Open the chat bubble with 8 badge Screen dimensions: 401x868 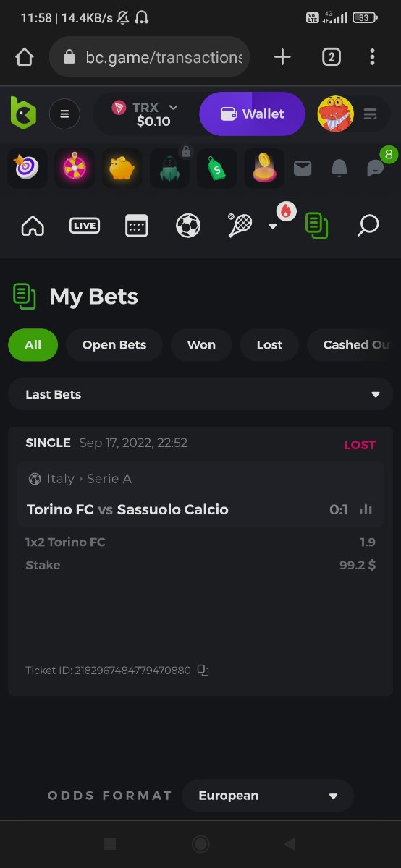(376, 168)
